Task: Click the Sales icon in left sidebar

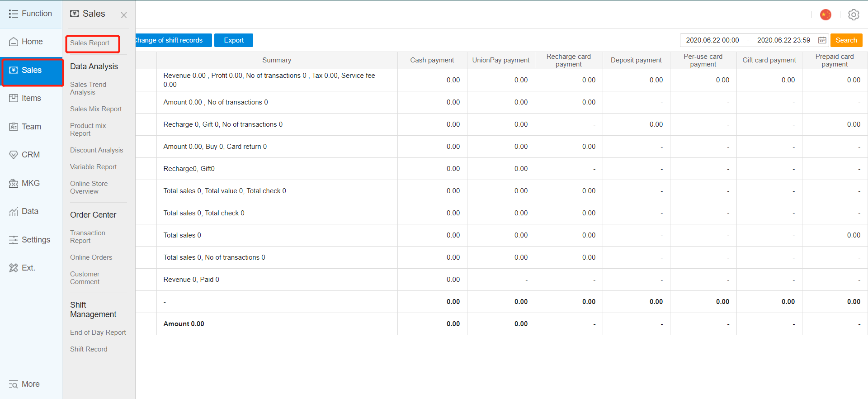Action: pos(14,70)
